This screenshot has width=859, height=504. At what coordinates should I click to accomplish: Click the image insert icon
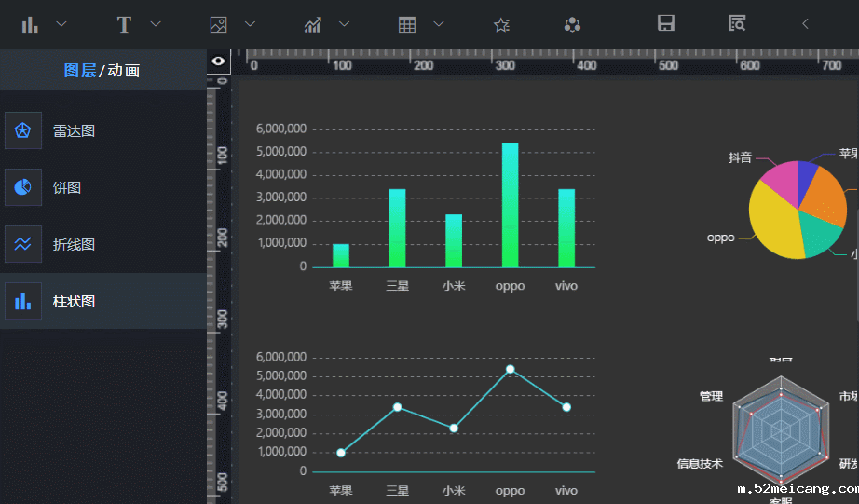click(x=219, y=24)
